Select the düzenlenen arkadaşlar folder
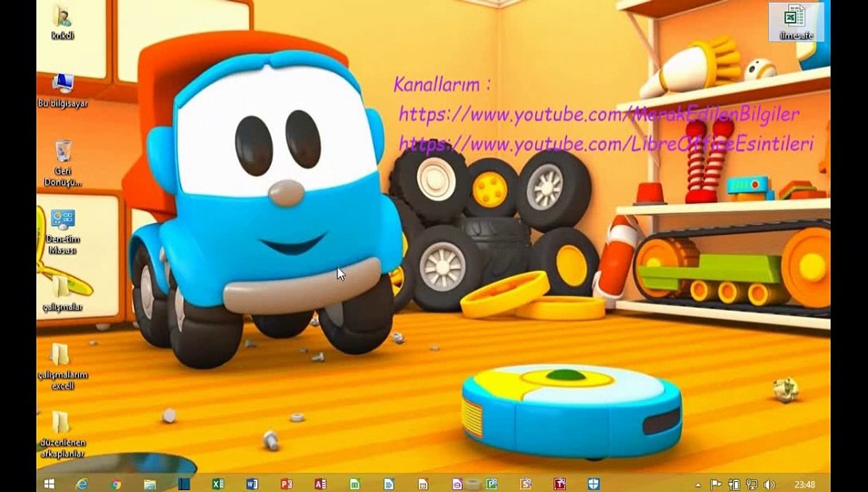Viewport: 868px width, 492px height. pyautogui.click(x=62, y=434)
